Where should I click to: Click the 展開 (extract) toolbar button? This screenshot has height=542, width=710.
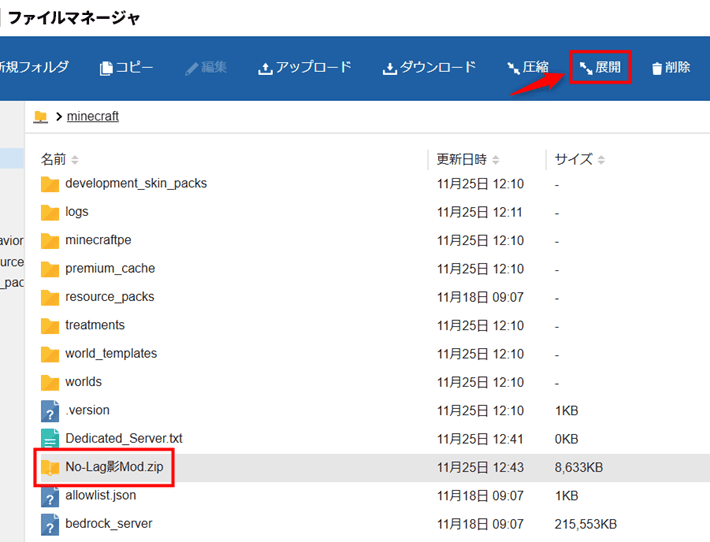click(600, 68)
